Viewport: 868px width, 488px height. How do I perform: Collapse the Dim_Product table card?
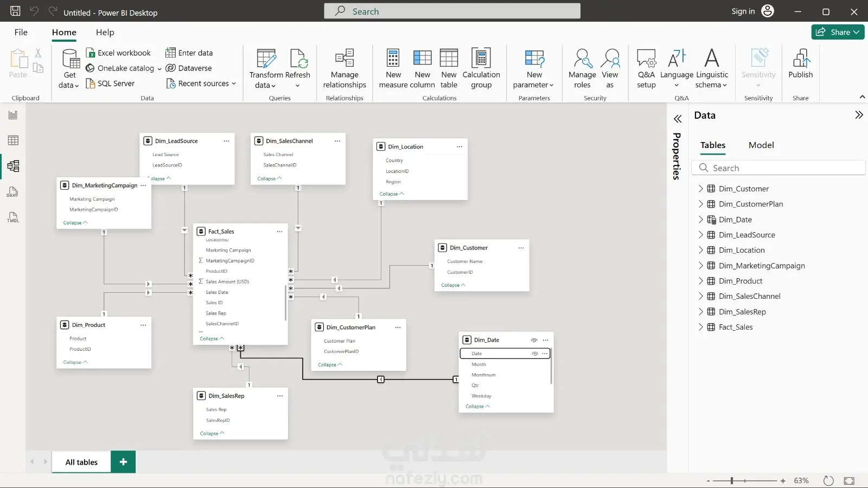pos(75,362)
